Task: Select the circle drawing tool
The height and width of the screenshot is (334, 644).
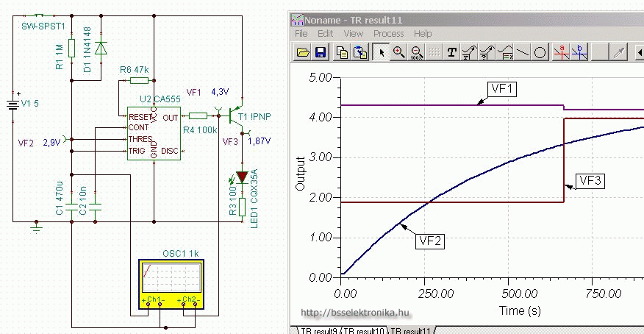Action: 540,52
